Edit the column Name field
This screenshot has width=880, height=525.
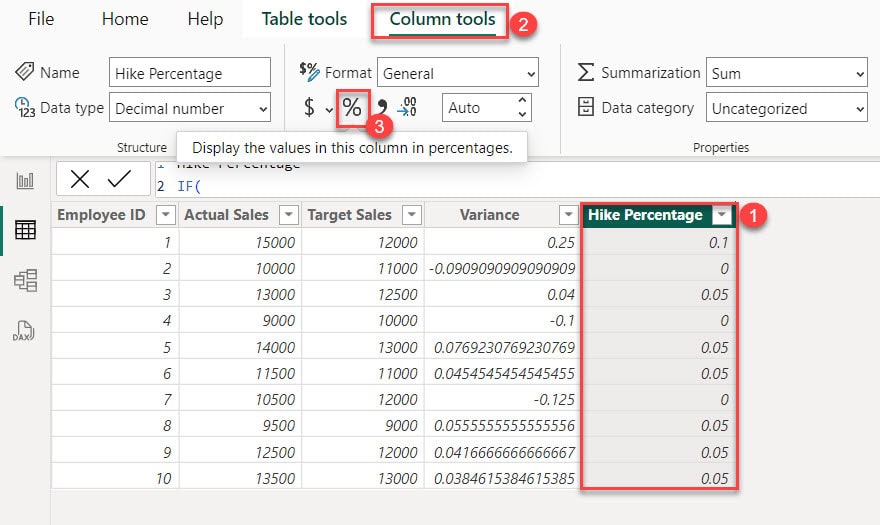pyautogui.click(x=190, y=72)
